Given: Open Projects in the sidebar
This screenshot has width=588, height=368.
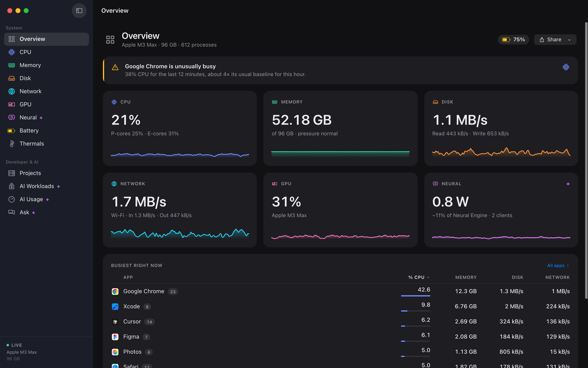Looking at the screenshot, I should pyautogui.click(x=47, y=173).
